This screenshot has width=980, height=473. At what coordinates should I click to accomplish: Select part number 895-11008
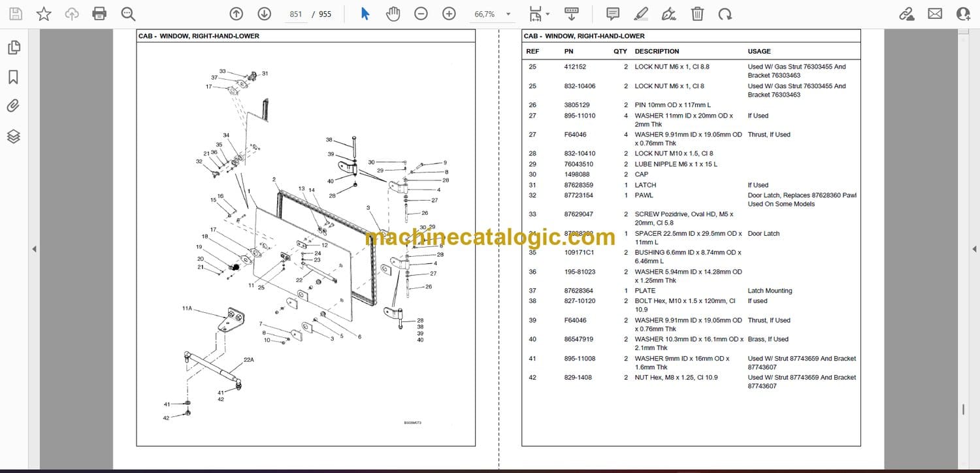coord(580,359)
